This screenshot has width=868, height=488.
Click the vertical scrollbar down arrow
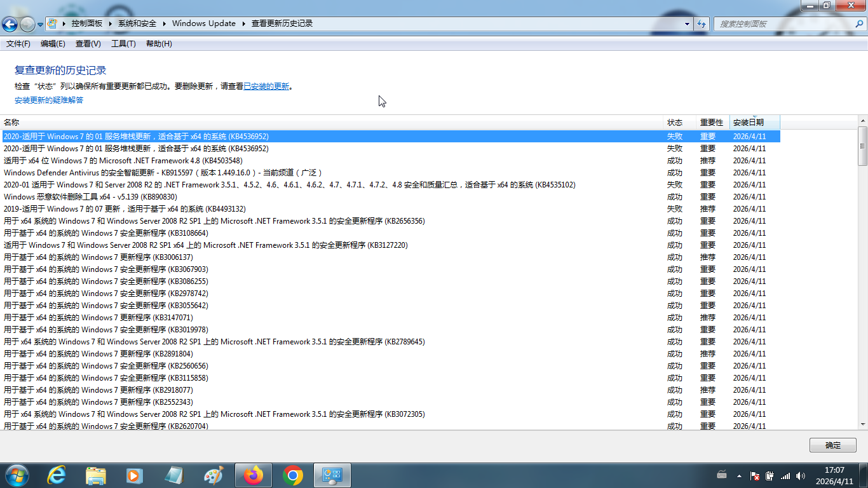(x=862, y=424)
